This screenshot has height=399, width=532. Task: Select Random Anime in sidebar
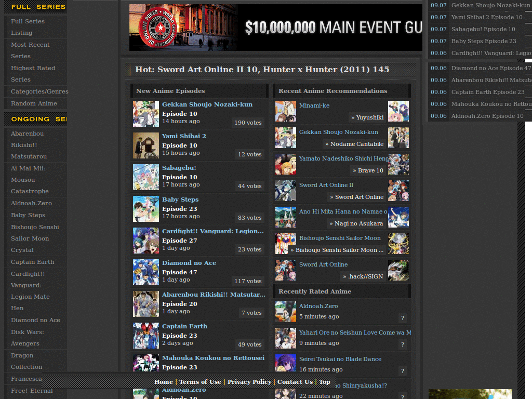(34, 103)
